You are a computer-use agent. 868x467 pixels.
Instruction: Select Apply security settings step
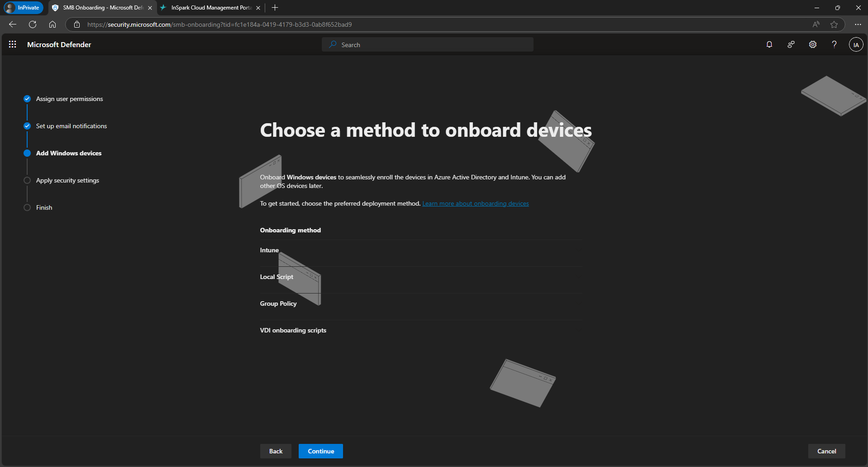point(67,180)
